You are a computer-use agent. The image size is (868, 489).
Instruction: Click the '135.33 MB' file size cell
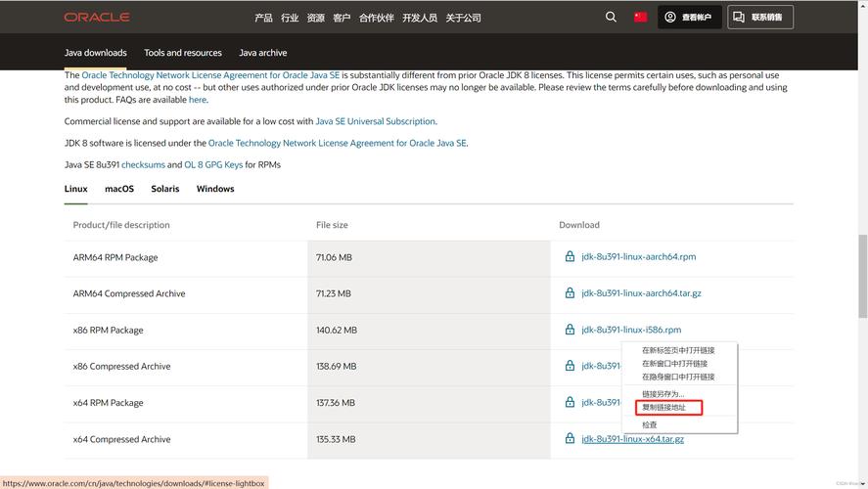point(429,439)
